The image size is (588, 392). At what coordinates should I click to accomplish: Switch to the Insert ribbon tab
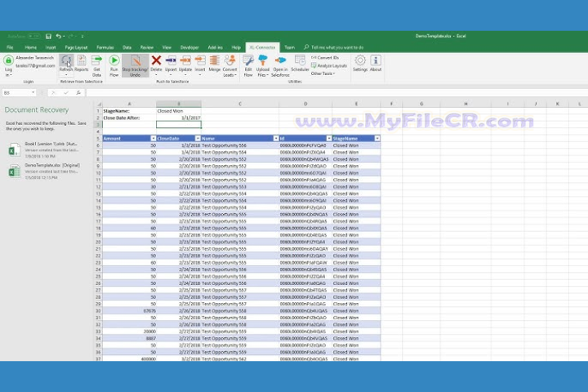(51, 47)
